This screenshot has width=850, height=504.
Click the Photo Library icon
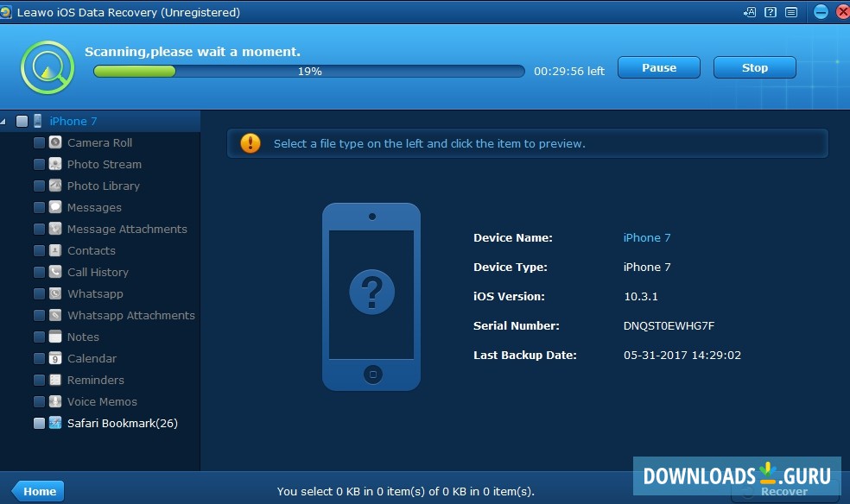tap(55, 186)
